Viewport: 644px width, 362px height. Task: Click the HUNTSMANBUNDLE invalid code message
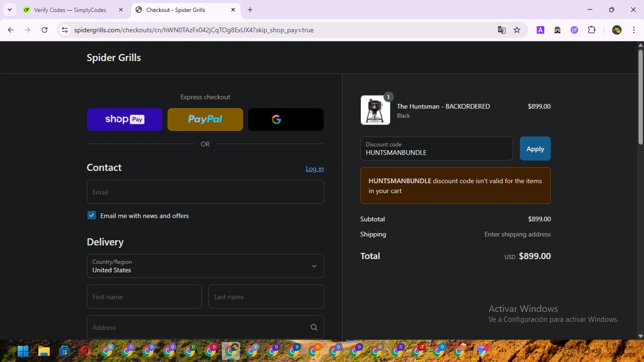[x=455, y=186]
